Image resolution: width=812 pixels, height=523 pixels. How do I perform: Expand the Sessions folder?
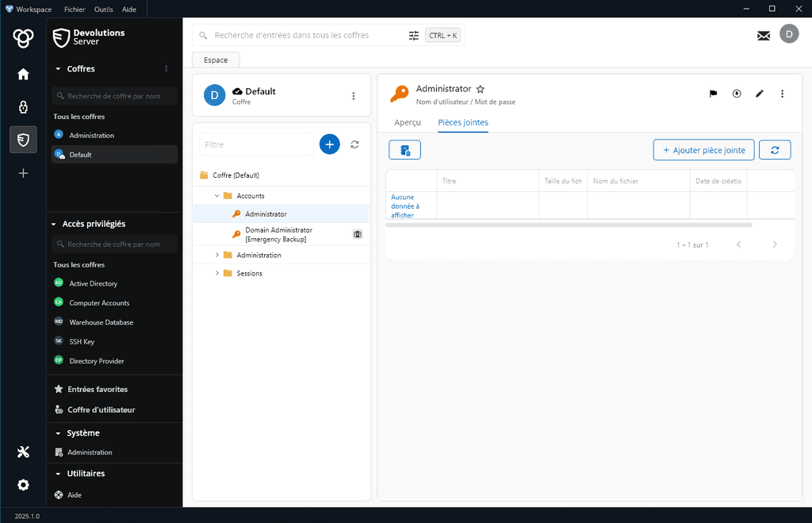(217, 273)
